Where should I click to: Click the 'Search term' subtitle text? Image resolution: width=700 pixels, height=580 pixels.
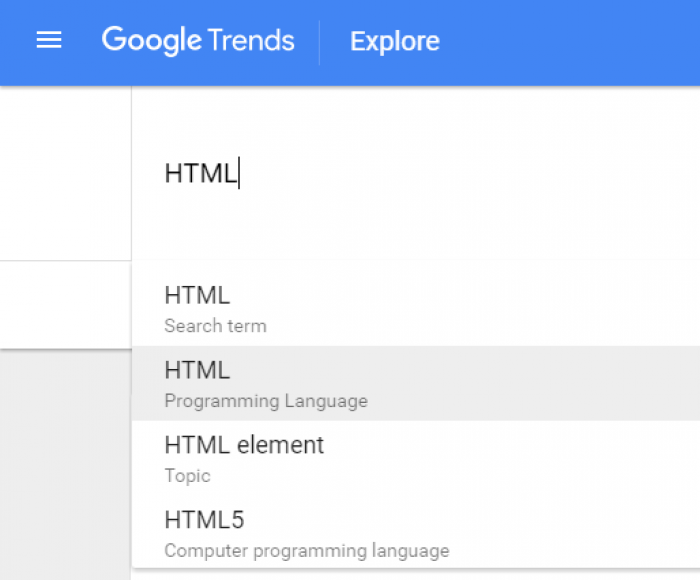pos(215,326)
